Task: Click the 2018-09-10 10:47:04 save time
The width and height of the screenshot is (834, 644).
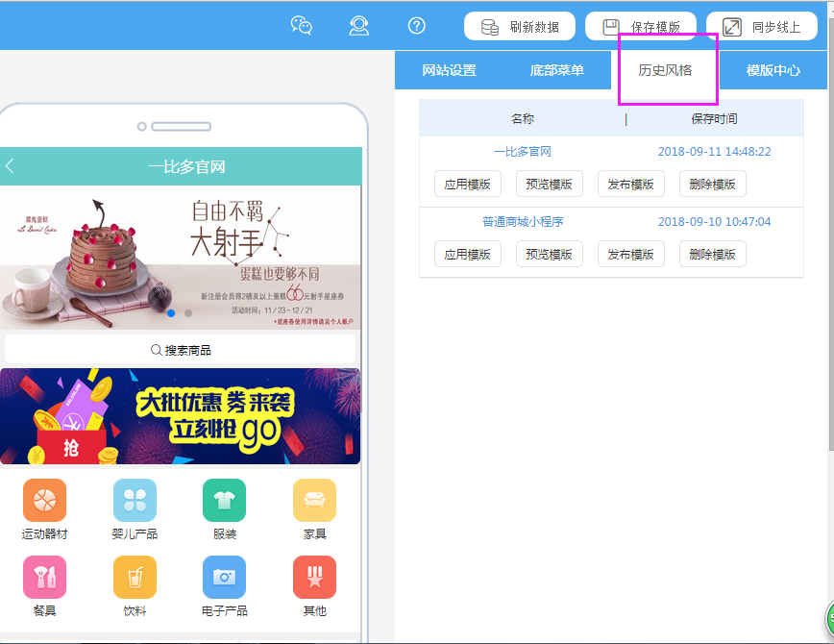Action: (x=714, y=222)
